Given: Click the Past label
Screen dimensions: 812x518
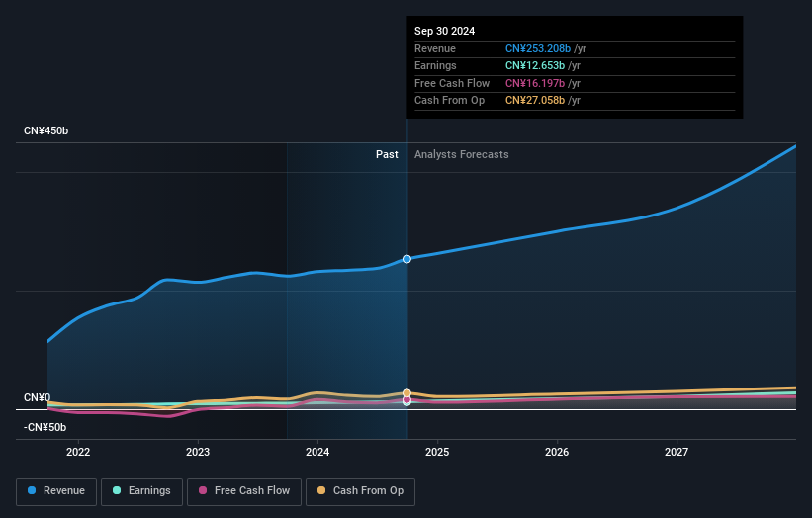Looking at the screenshot, I should (387, 155).
